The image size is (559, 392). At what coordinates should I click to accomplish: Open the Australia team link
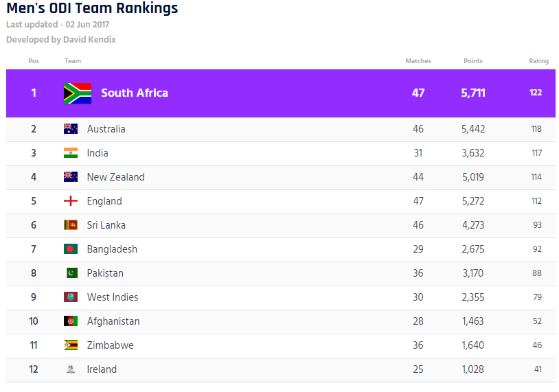[x=106, y=129]
